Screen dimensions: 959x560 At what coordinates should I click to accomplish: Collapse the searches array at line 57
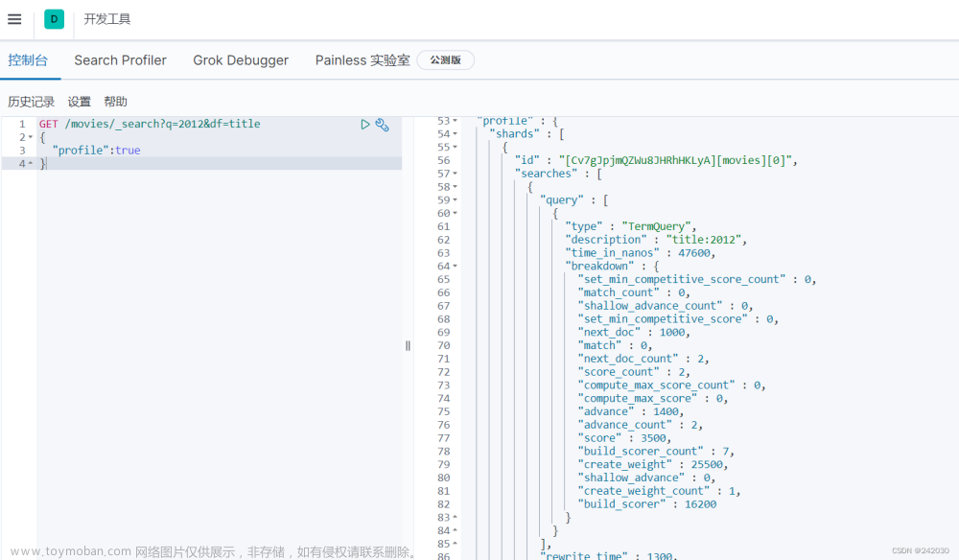click(x=455, y=174)
